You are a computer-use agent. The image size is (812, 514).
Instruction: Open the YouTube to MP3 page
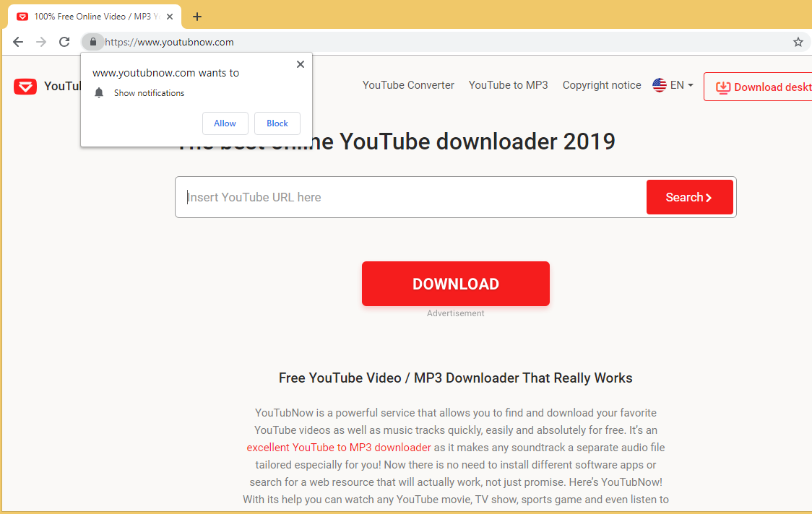click(508, 85)
